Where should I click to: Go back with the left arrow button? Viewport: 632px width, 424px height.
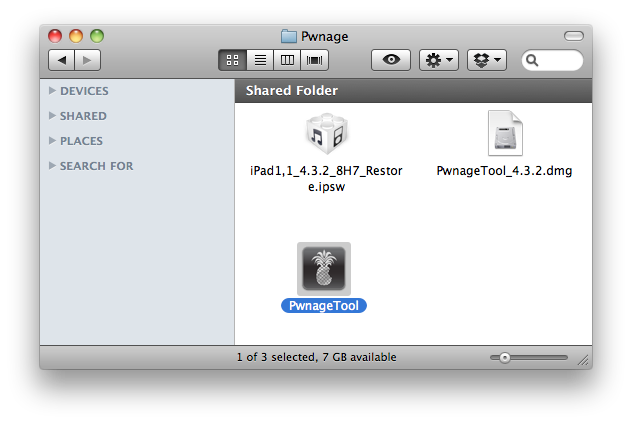click(62, 60)
